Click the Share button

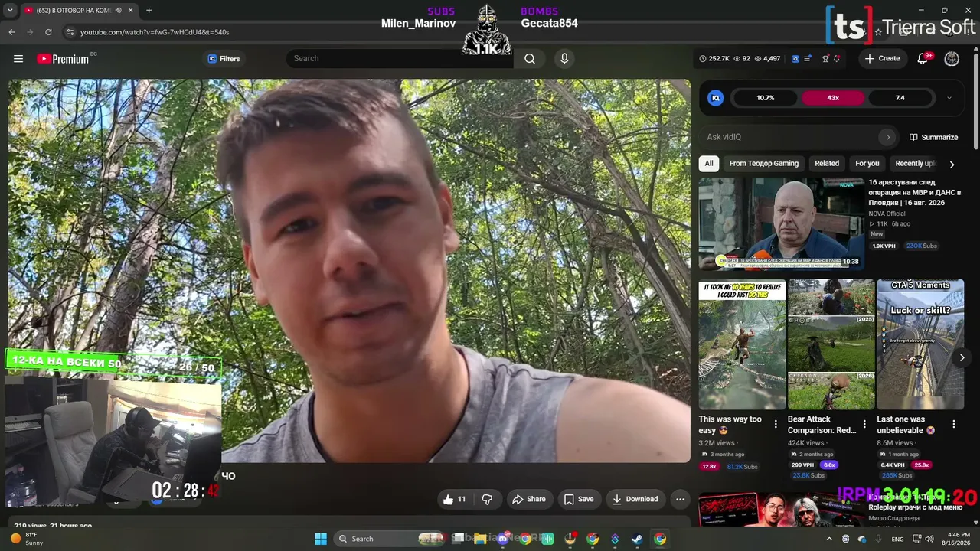[x=529, y=499]
